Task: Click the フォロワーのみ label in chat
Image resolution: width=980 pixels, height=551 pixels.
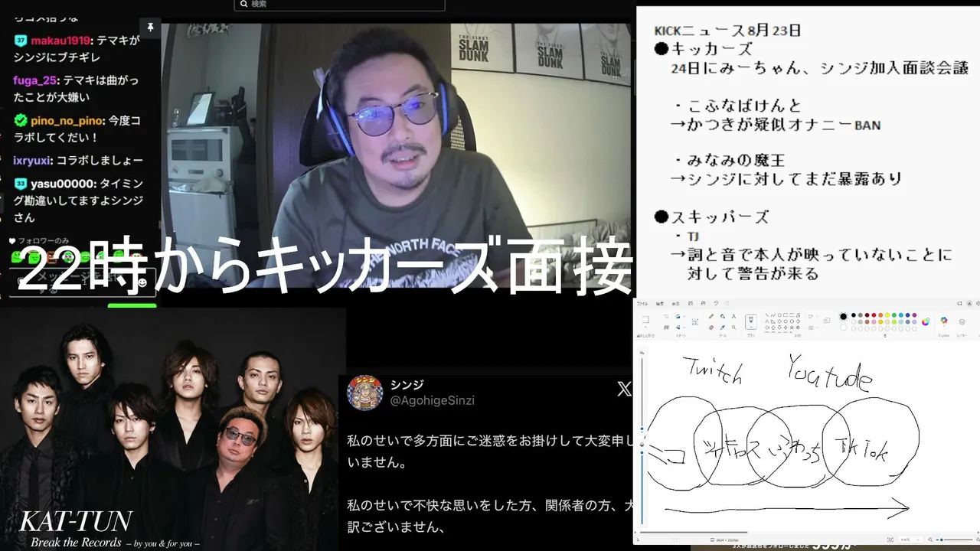Action: (44, 242)
